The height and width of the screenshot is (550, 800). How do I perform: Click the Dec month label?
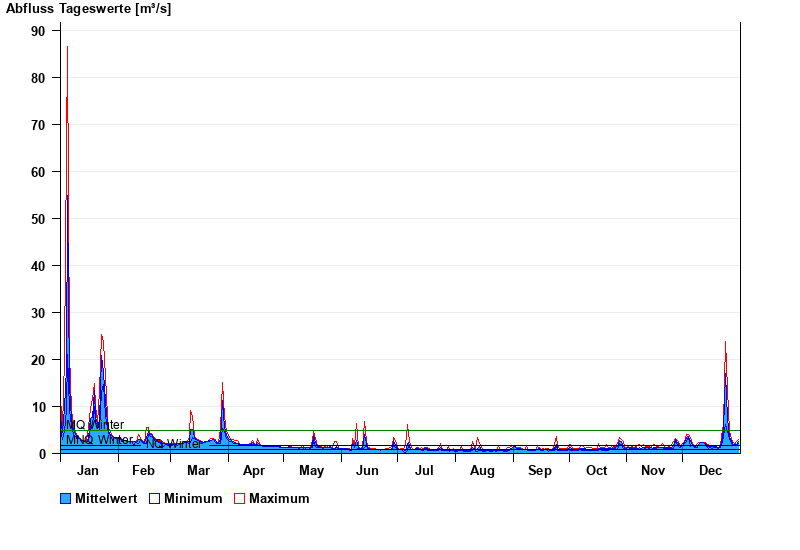pos(710,471)
